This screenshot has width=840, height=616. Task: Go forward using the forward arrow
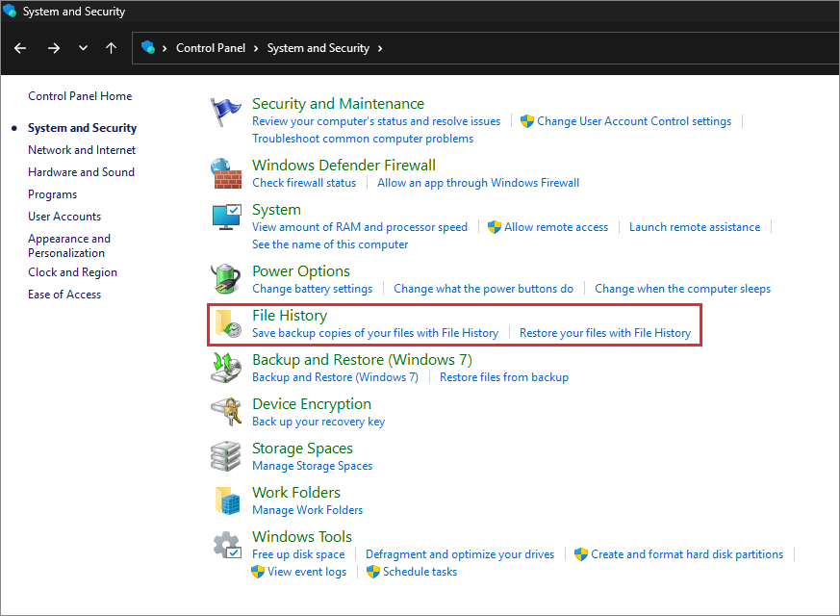coord(54,48)
